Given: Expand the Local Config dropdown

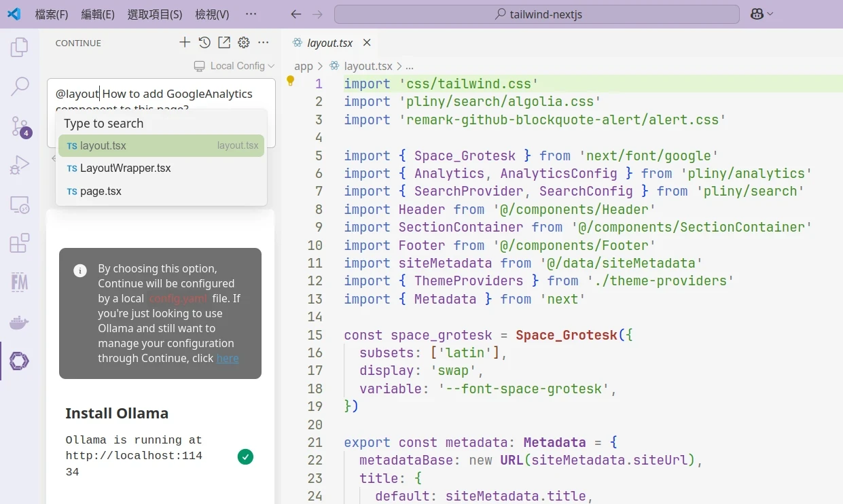Looking at the screenshot, I should click(234, 66).
